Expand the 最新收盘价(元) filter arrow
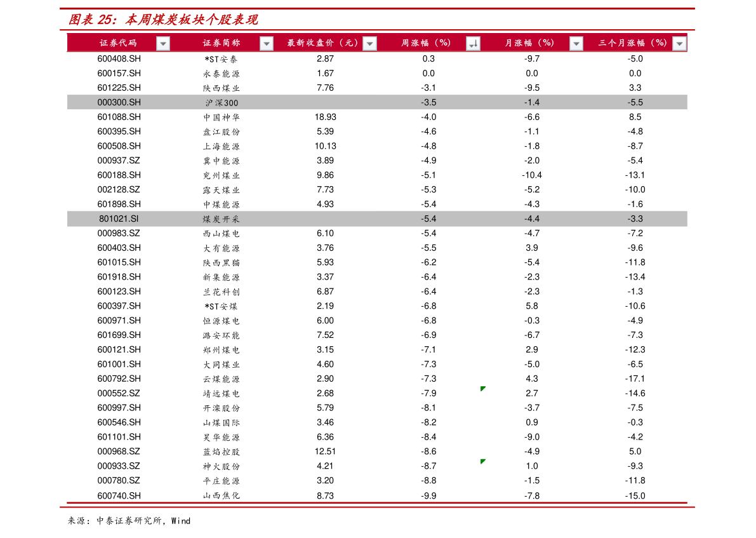The image size is (756, 538). click(369, 43)
